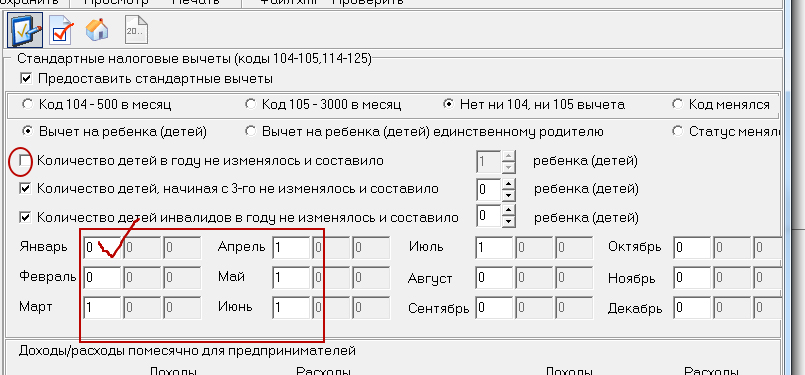Select Вычет на ребенка (детей) option
The width and height of the screenshot is (805, 375).
pos(27,131)
